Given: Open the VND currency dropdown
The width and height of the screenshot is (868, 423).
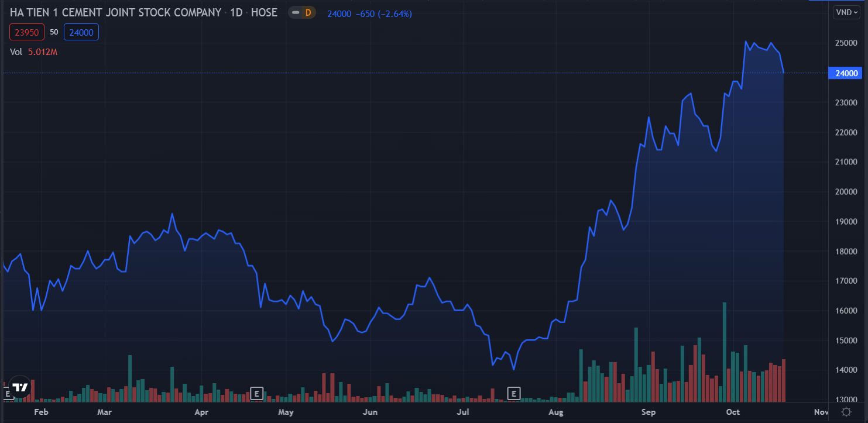Looking at the screenshot, I should point(847,12).
